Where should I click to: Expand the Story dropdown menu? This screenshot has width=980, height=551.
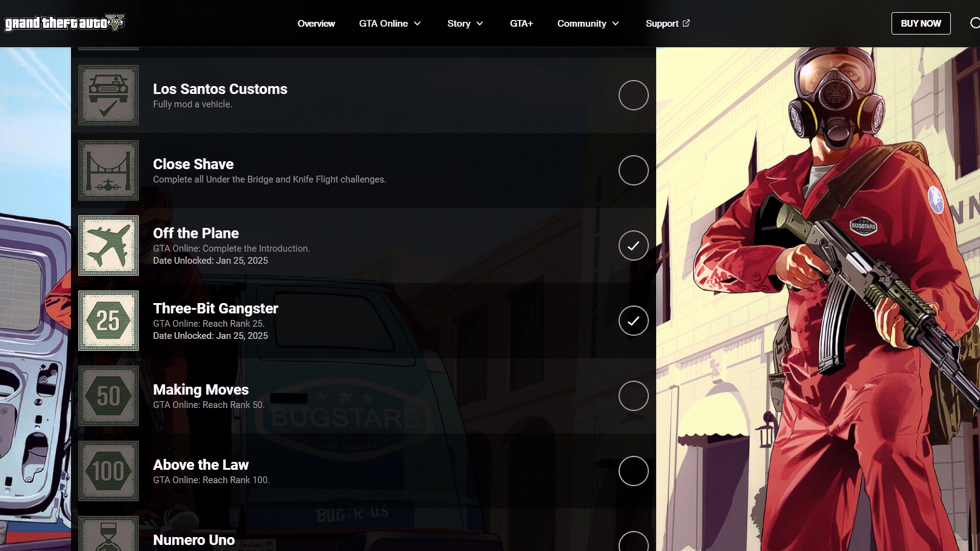click(x=465, y=24)
